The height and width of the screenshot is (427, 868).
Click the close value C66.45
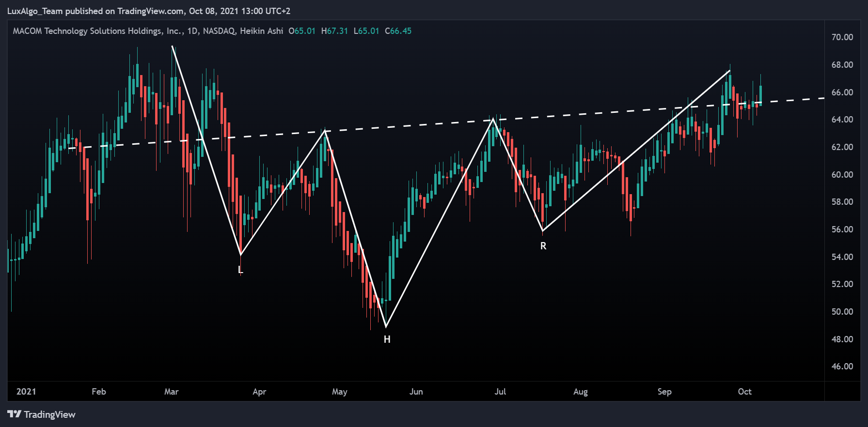coord(398,31)
